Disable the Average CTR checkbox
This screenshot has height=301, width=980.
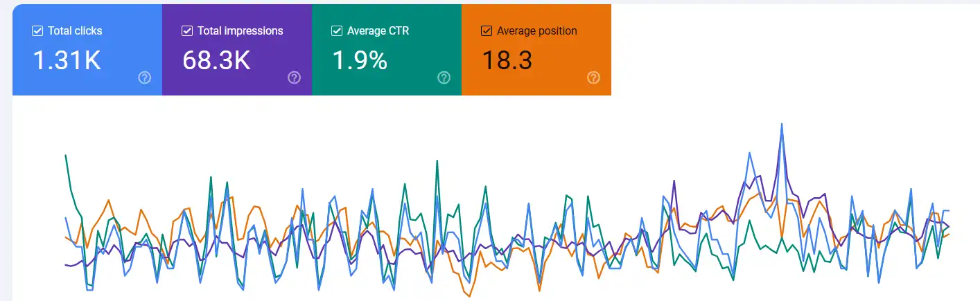[x=337, y=31]
